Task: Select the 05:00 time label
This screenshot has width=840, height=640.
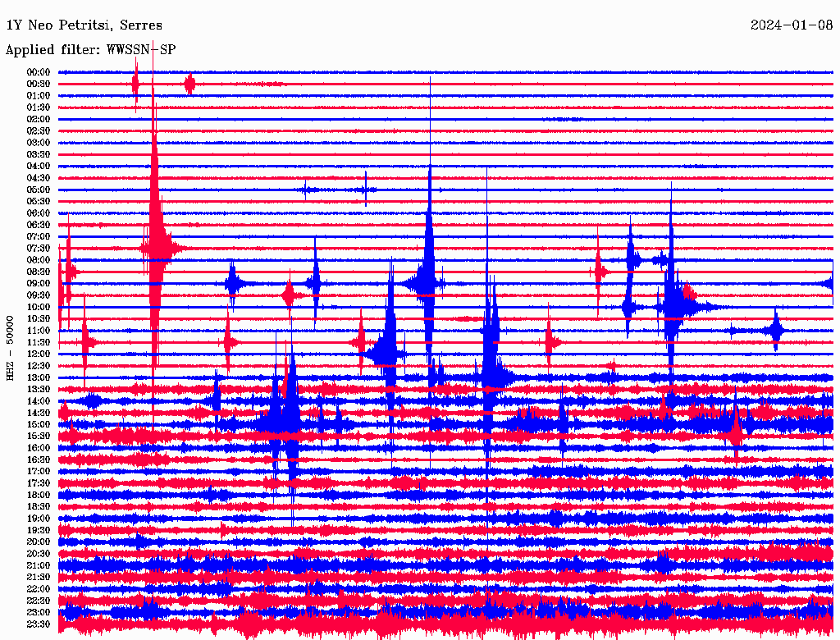Action: click(39, 190)
